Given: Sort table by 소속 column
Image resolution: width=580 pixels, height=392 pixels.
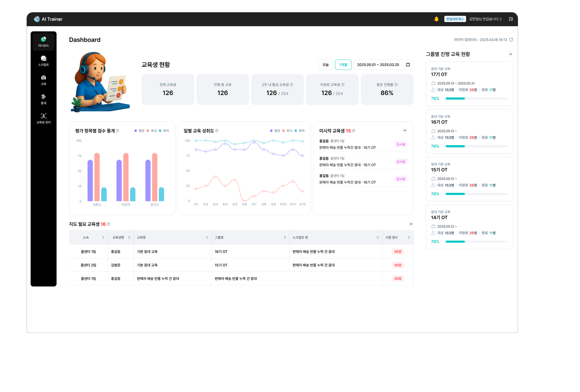Looking at the screenshot, I should pyautogui.click(x=103, y=238).
